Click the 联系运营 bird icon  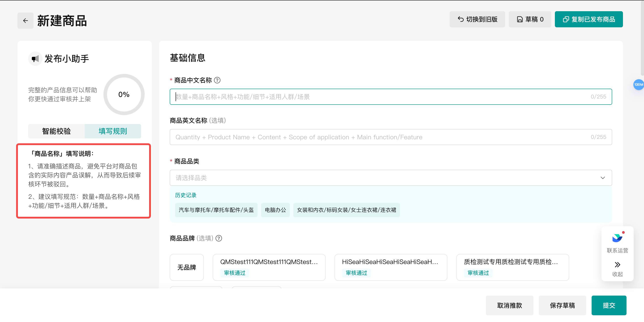point(617,238)
